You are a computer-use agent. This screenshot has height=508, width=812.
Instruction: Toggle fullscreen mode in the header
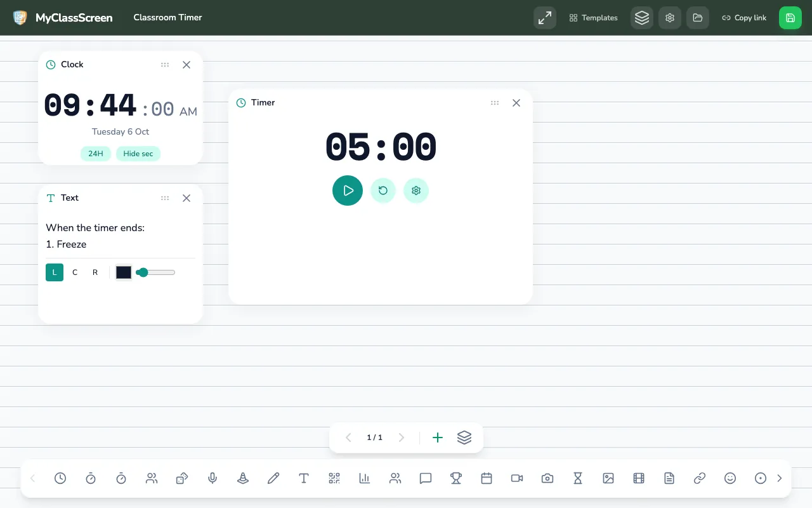(x=545, y=18)
